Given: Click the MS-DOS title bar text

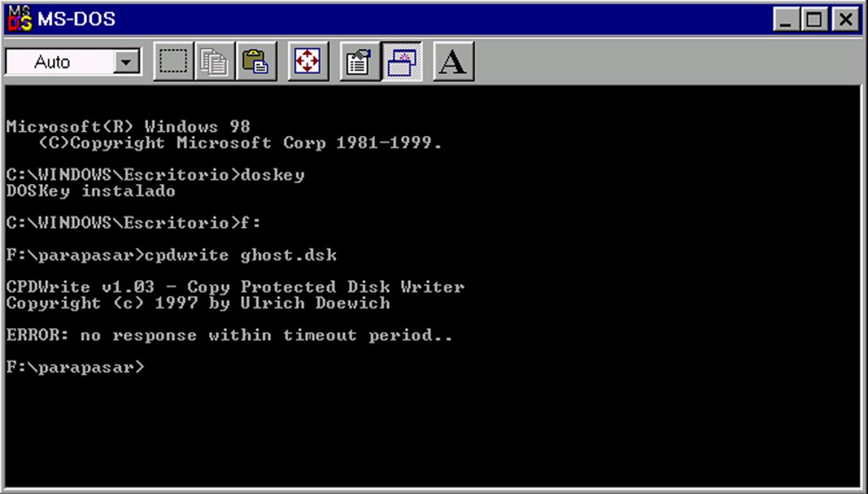Looking at the screenshot, I should click(x=77, y=19).
